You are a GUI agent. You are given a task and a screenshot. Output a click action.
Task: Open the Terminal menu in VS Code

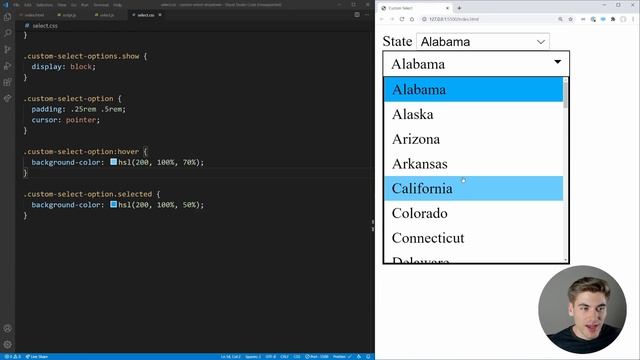[x=101, y=5]
